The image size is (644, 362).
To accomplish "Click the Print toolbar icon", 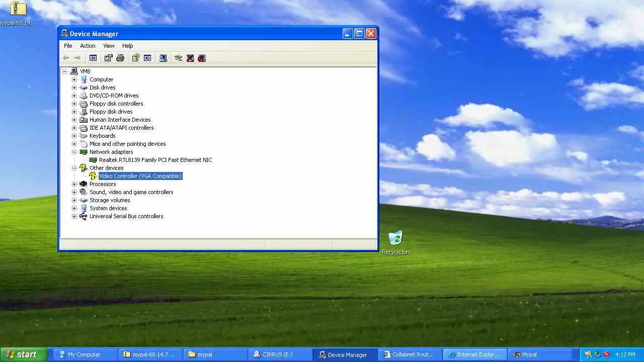I will (x=120, y=58).
